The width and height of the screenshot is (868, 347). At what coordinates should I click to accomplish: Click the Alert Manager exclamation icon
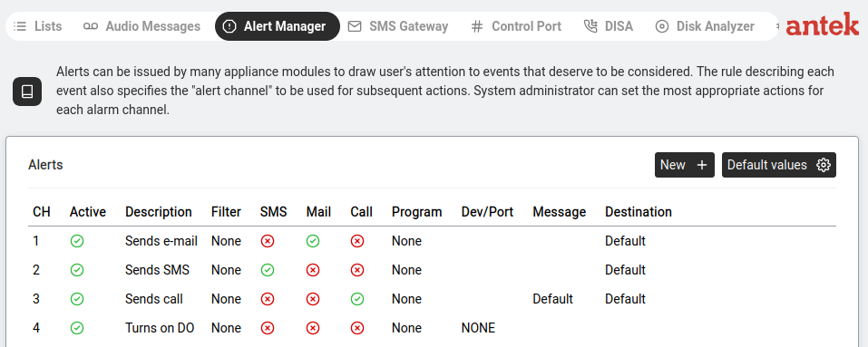(x=229, y=26)
